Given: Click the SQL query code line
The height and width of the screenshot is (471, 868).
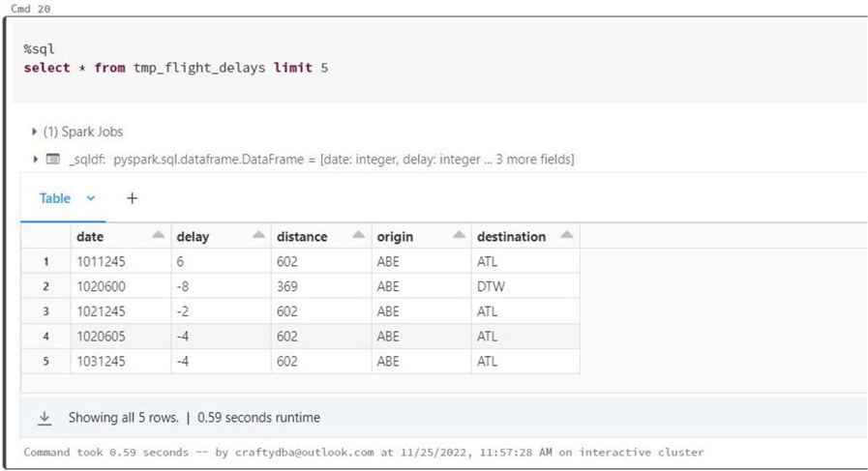Looking at the screenshot, I should click(x=175, y=68).
